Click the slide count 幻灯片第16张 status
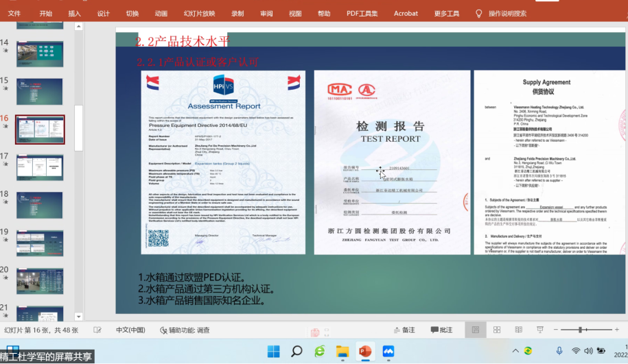This screenshot has height=364, width=628. click(41, 330)
